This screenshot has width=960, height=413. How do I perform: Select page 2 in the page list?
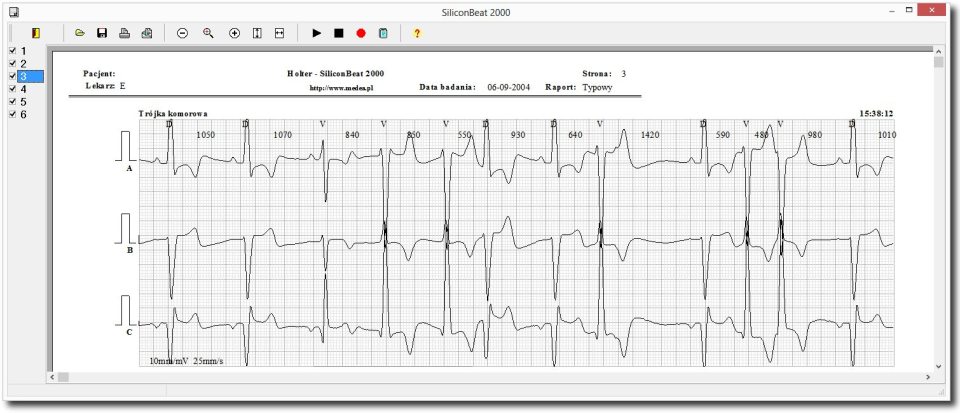[23, 64]
